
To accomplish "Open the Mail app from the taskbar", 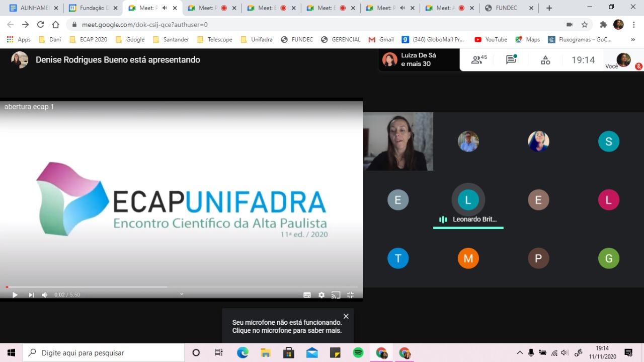I will 312,352.
